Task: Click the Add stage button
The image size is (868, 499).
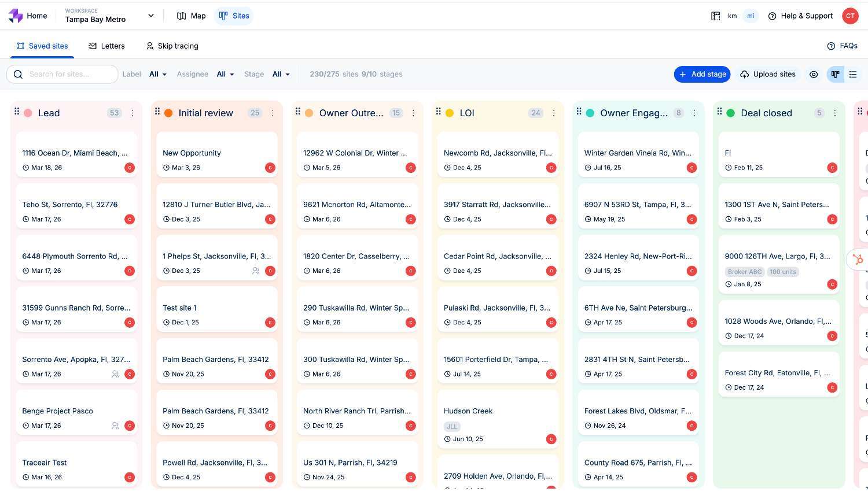Action: [x=702, y=75]
